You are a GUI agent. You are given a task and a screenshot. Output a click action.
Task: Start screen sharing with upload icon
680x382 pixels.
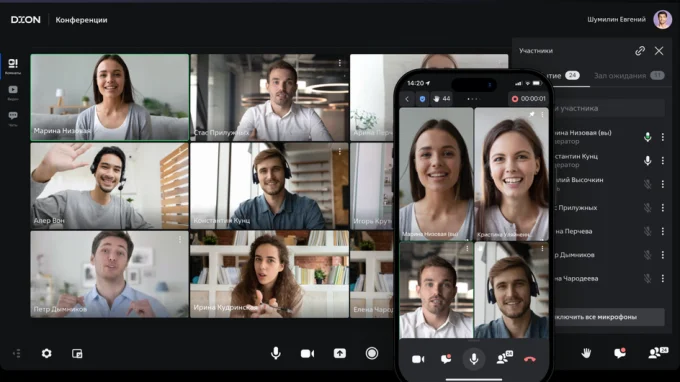coord(340,353)
